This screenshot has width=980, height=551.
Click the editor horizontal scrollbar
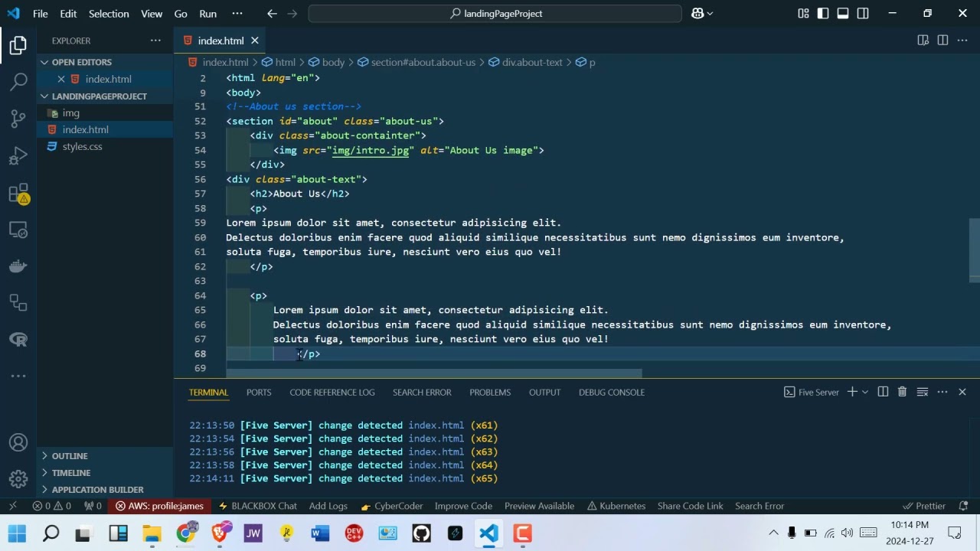tap(433, 374)
